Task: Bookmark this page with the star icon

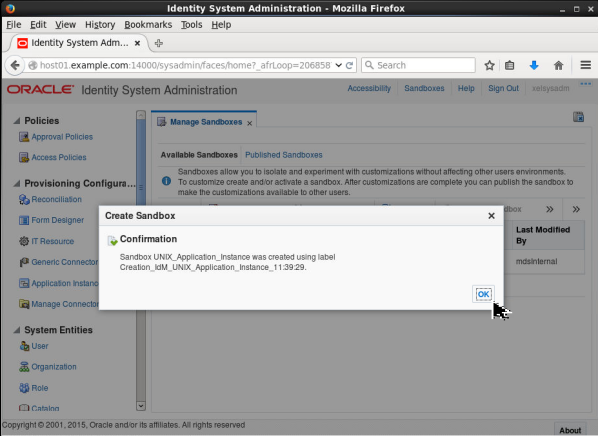Action: 489,65
